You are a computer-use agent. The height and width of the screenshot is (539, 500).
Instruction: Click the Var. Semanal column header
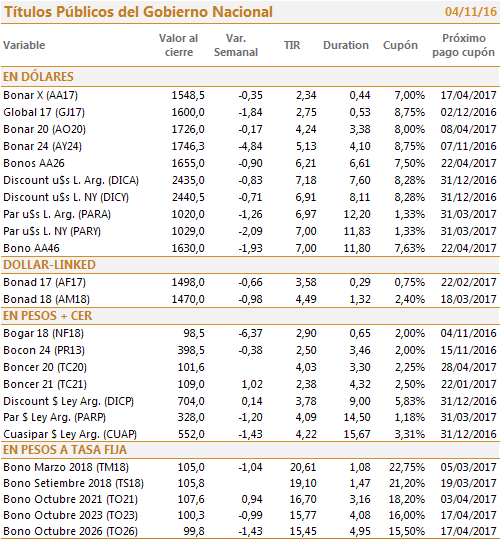point(236,45)
